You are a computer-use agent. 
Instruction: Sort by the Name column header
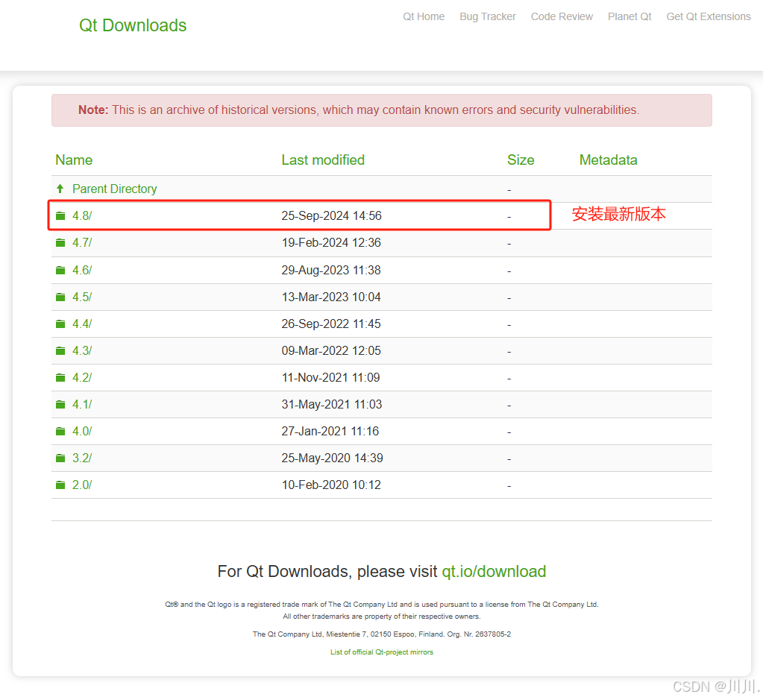pos(74,160)
